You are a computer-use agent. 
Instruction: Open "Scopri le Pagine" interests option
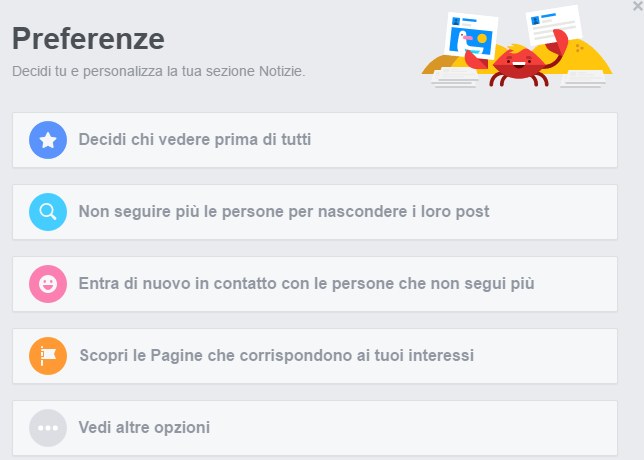coord(315,356)
